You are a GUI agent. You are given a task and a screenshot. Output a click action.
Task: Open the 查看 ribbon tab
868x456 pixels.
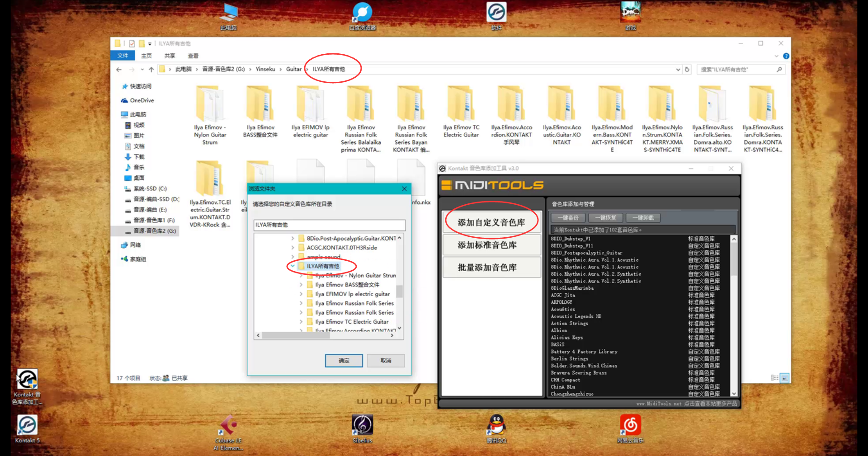(x=193, y=56)
